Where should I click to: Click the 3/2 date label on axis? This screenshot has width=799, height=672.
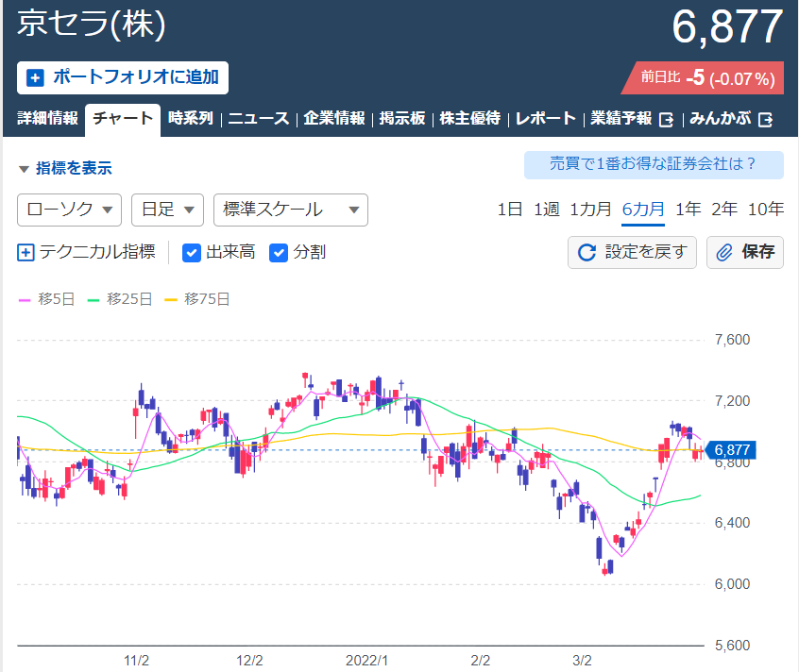click(582, 661)
